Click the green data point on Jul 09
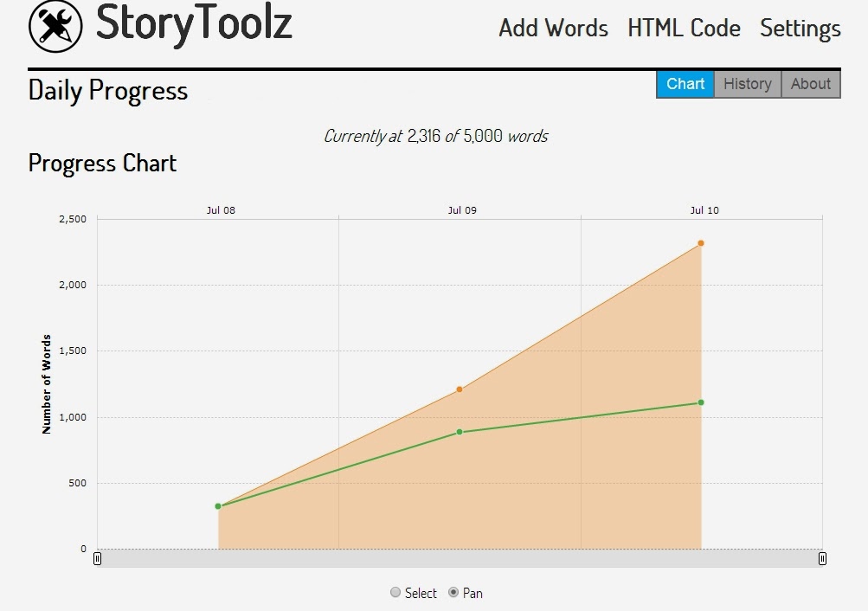Screen dimensions: 868x611 pyautogui.click(x=460, y=432)
